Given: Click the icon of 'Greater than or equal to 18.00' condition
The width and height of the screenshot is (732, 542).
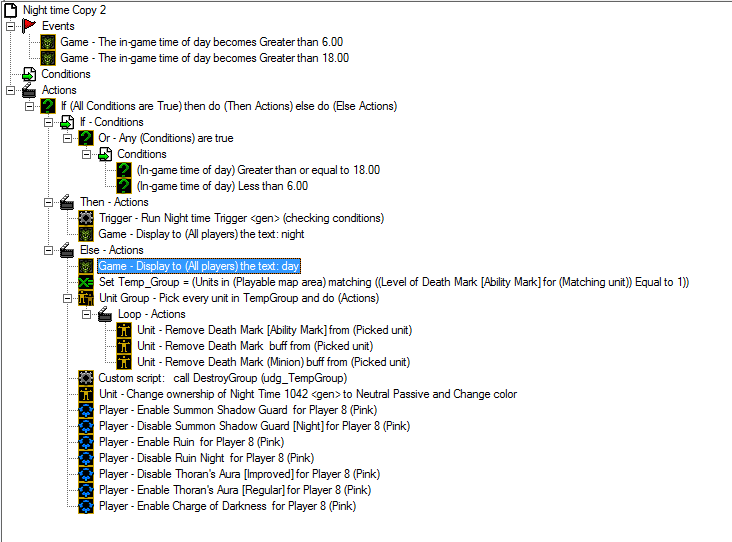Looking at the screenshot, I should pyautogui.click(x=124, y=170).
